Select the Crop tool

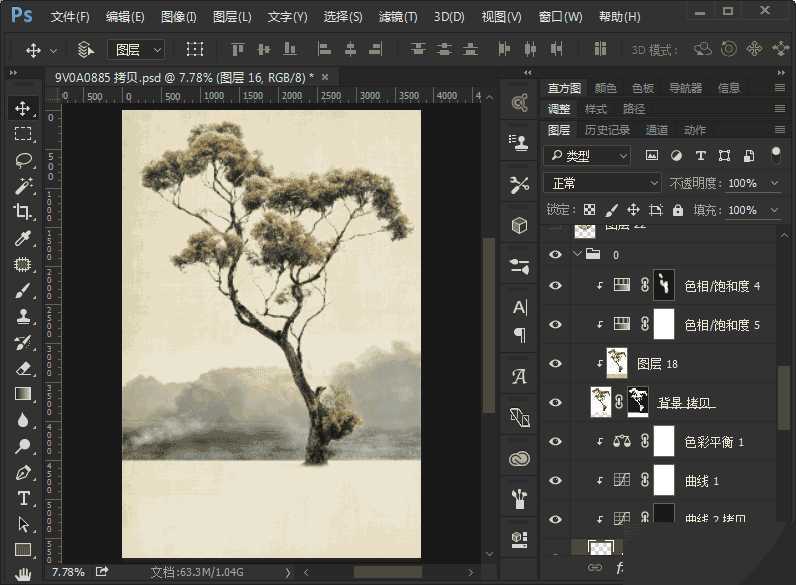click(23, 212)
